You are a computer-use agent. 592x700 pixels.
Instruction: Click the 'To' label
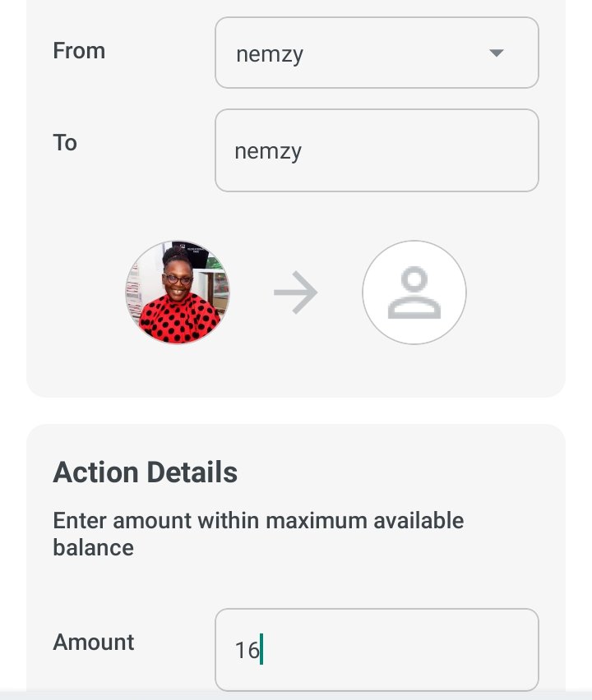pyautogui.click(x=65, y=143)
